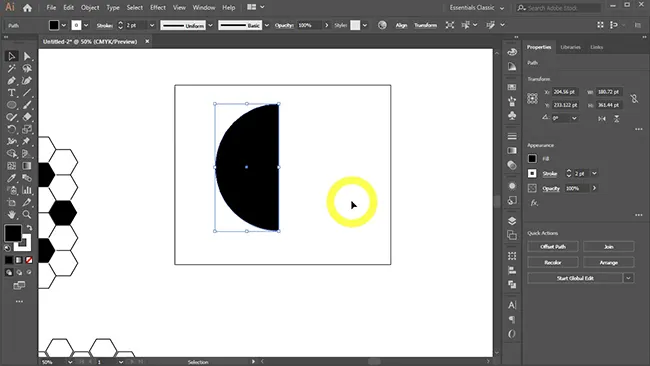
Task: Select the Type tool
Action: (12, 92)
